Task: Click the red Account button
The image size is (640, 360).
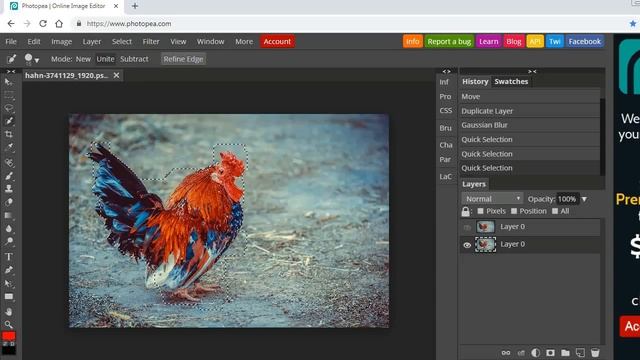Action: pyautogui.click(x=277, y=42)
